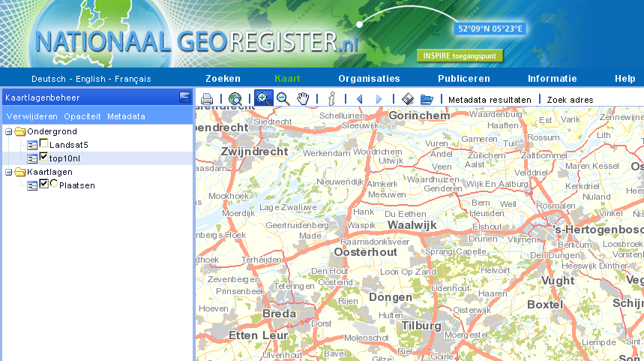Image resolution: width=644 pixels, height=361 pixels.
Task: Click the 52°09'N 05°23'E coordinate label
Action: 490,29
